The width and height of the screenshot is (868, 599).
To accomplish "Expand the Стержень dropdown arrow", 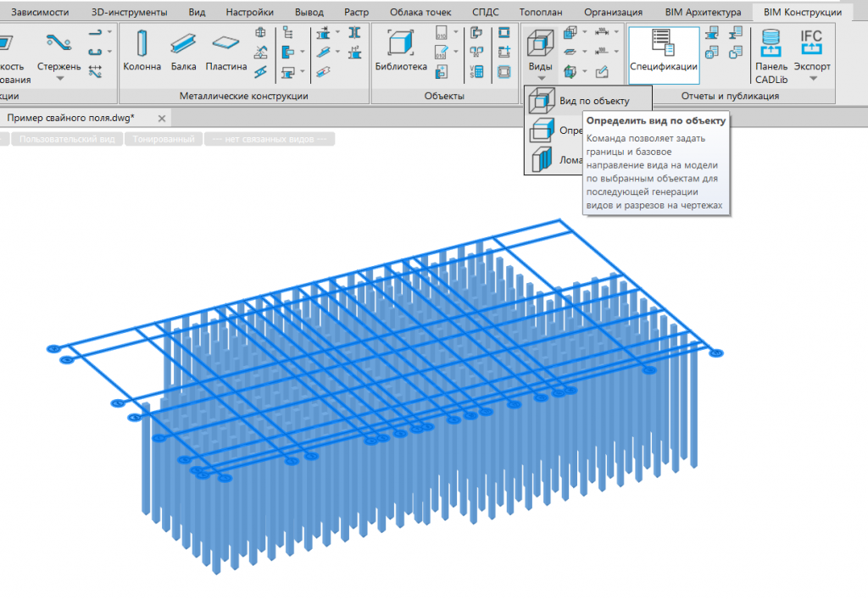I will coord(60,79).
